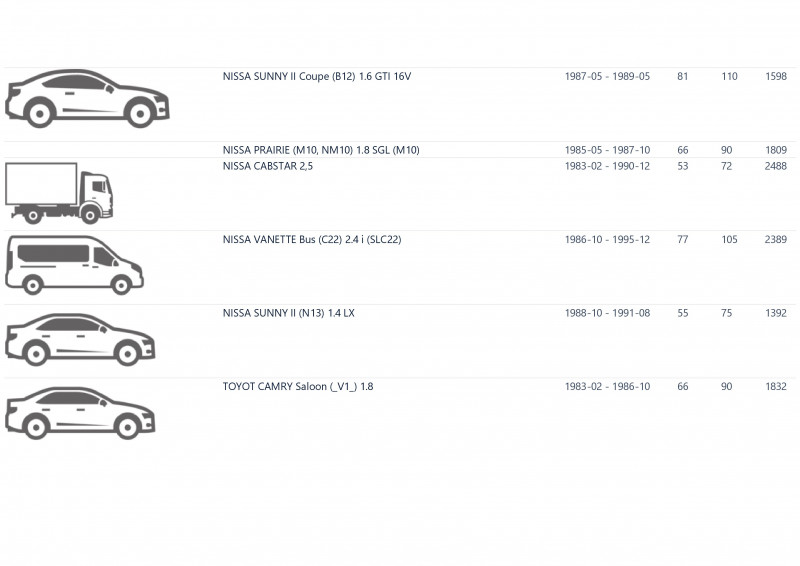
Task: Click date range 1987-05 - 1989-05
Action: (x=607, y=77)
